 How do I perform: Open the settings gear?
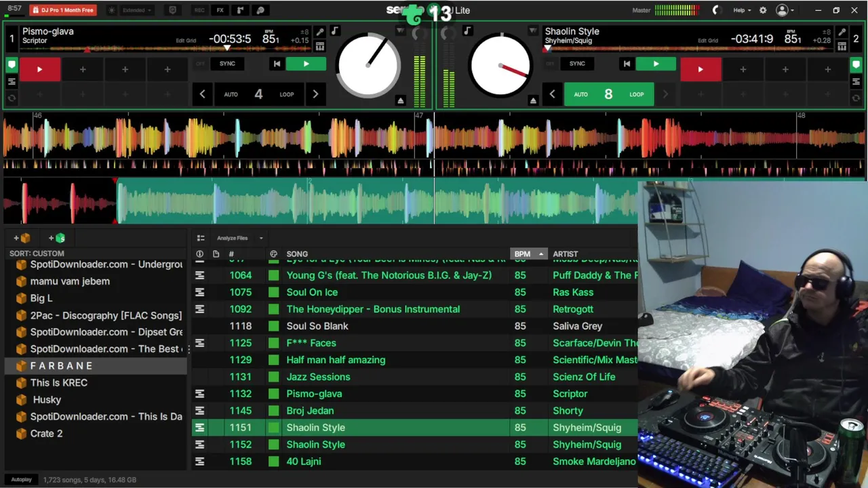[x=763, y=10]
